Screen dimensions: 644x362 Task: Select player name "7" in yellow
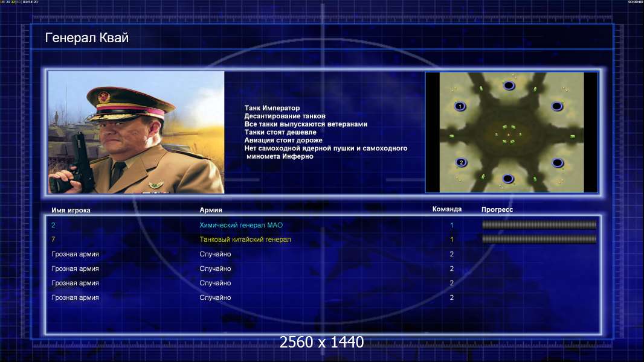53,240
